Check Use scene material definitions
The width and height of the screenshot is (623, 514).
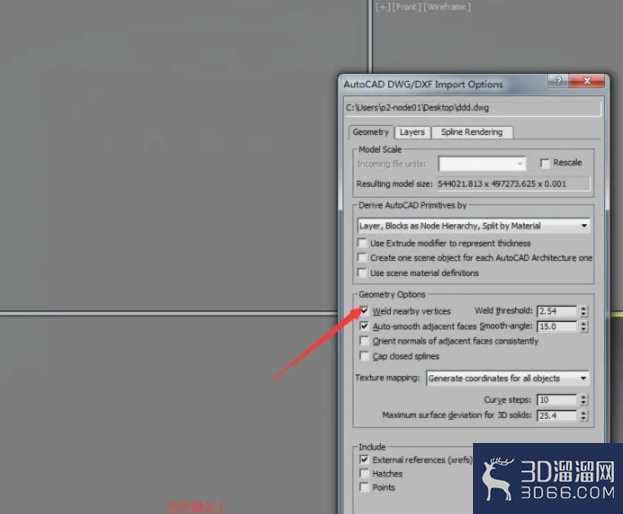(x=362, y=272)
